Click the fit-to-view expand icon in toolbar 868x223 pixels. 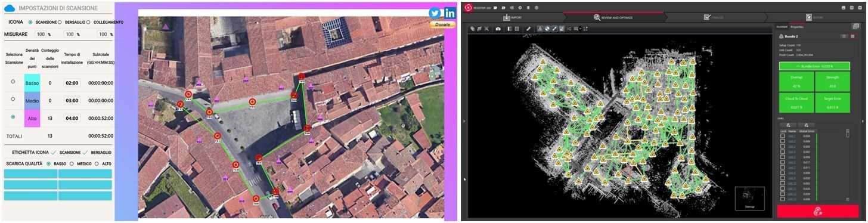585,29
